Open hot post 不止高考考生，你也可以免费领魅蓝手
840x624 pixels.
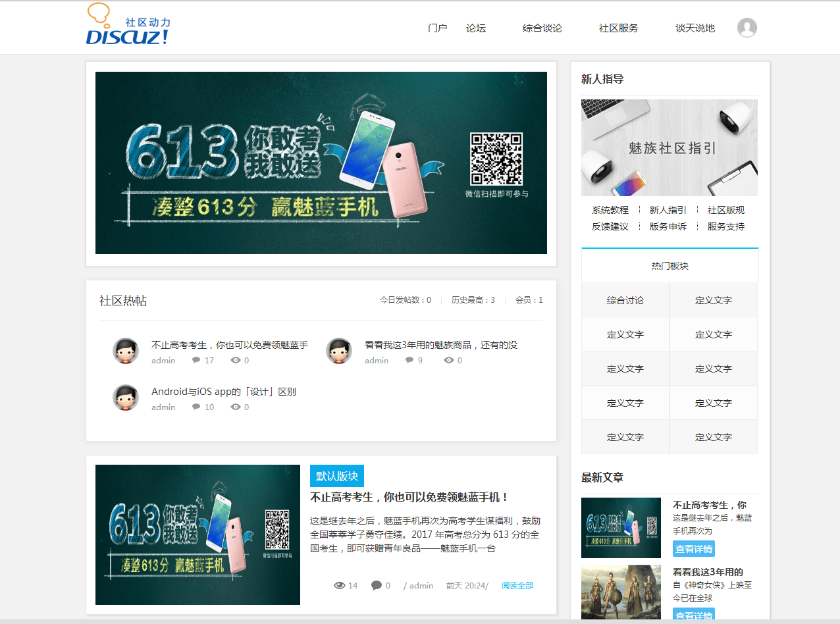coord(230,345)
